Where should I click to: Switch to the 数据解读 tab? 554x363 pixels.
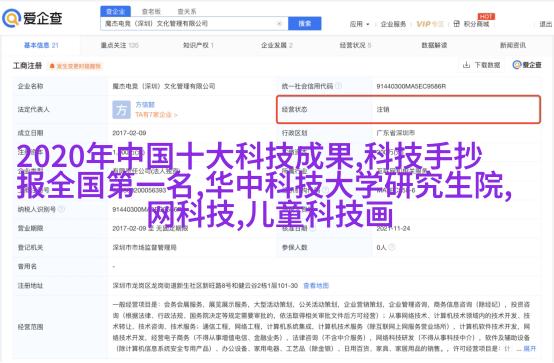[434, 45]
